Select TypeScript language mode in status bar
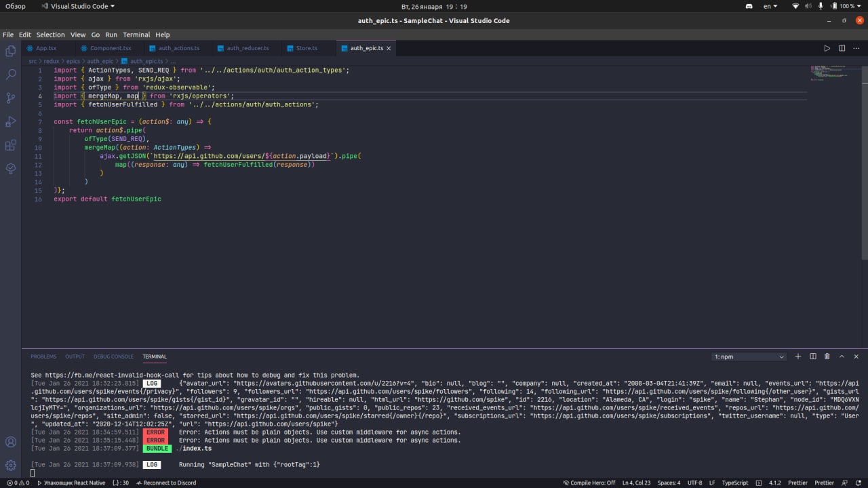This screenshot has height=488, width=868. [735, 483]
